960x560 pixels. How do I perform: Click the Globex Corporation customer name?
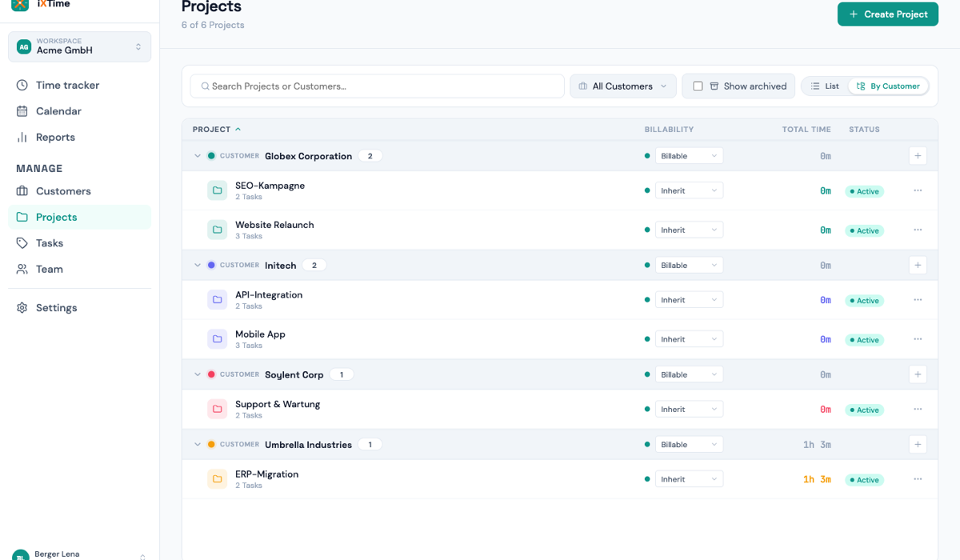(x=308, y=156)
